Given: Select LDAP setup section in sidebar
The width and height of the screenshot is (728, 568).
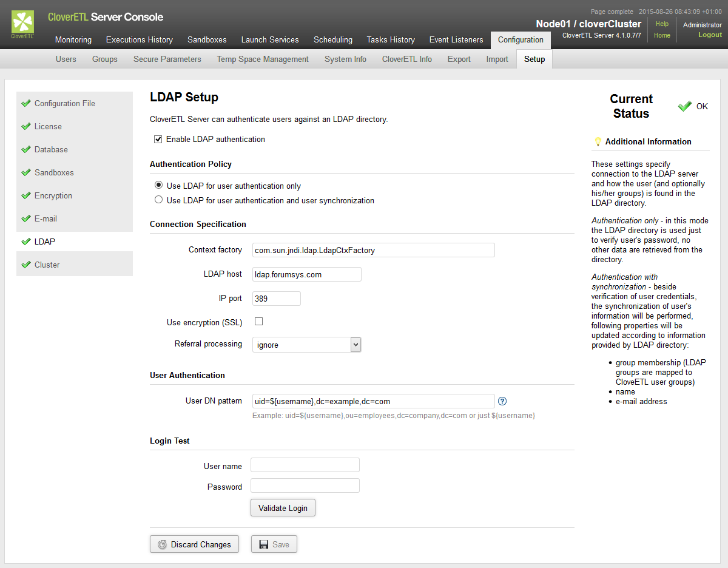Looking at the screenshot, I should click(x=75, y=242).
